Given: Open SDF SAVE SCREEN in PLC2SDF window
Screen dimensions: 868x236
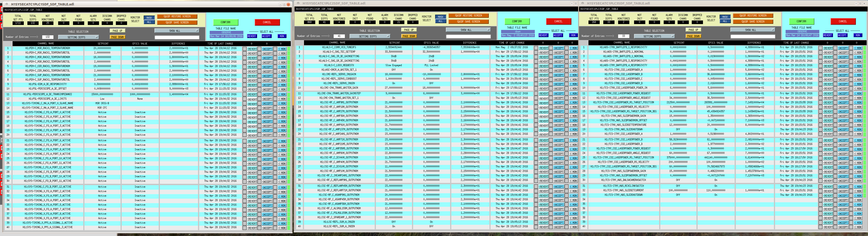Looking at the screenshot, I should coord(468,22).
